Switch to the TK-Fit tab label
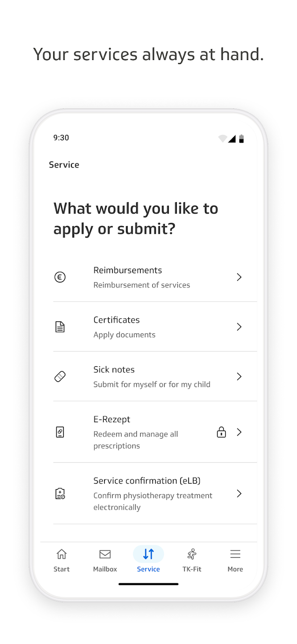Viewport: 297px width, 644px height. point(192,569)
